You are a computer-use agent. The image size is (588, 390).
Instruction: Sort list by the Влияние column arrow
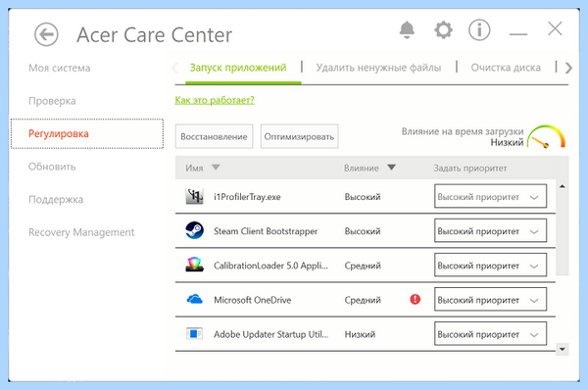(391, 168)
